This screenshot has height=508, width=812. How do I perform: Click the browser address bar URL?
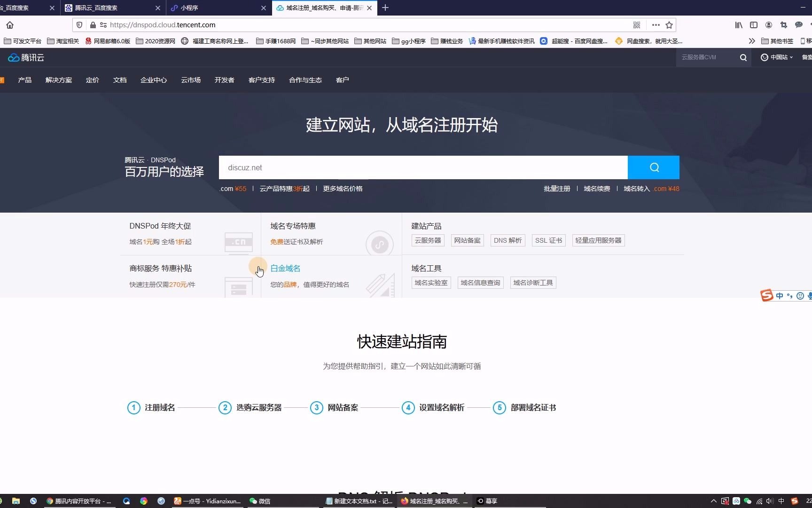(x=163, y=25)
